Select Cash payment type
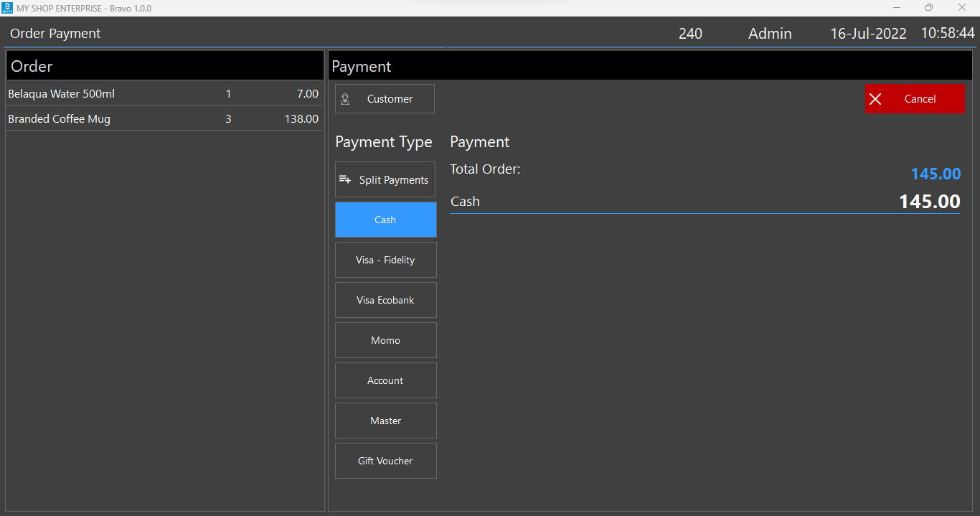The width and height of the screenshot is (980, 516). [385, 220]
